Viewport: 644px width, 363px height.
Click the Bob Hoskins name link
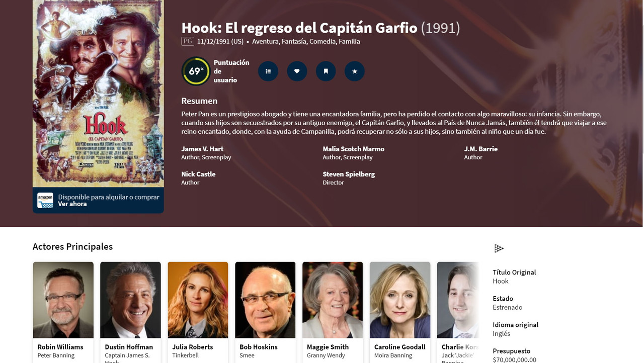[x=259, y=347]
